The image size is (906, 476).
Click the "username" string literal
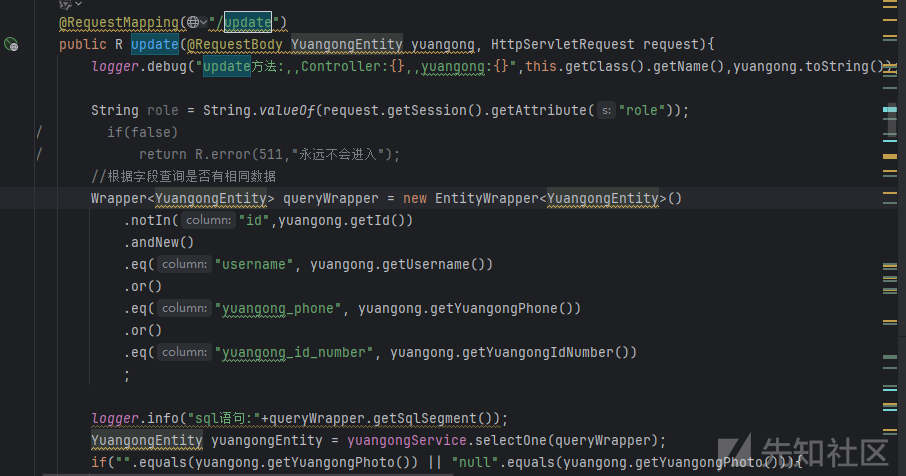tap(254, 265)
